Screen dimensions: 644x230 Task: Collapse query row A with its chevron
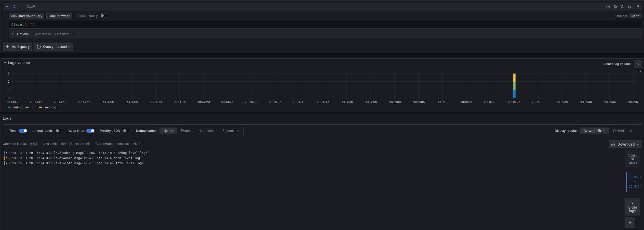click(7, 6)
